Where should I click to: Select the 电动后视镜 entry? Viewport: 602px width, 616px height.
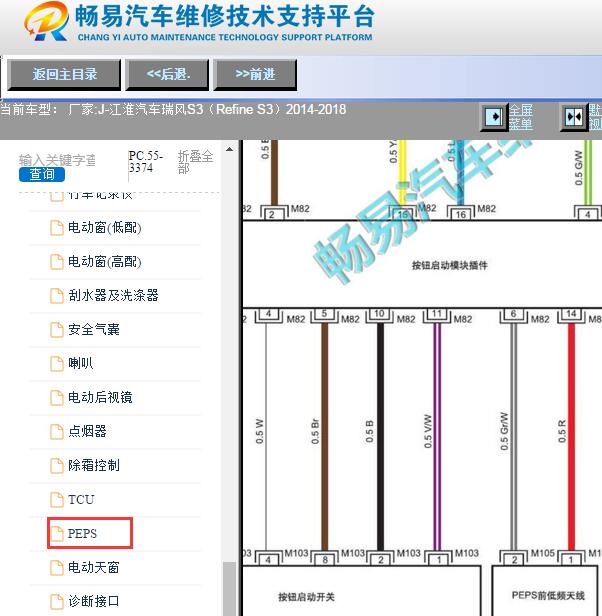100,397
